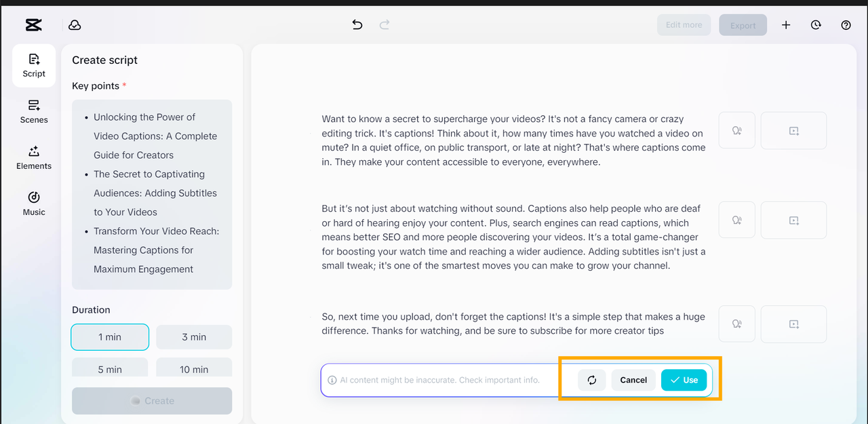Click the undo arrow icon

coord(357,25)
